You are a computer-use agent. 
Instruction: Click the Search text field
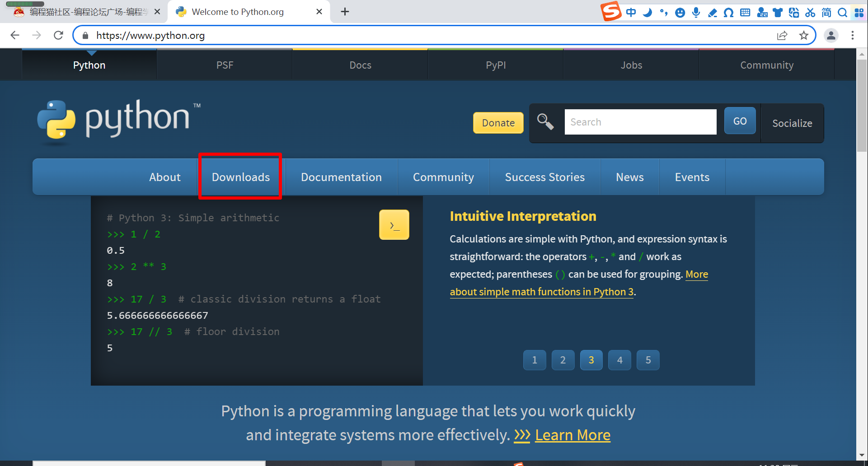pyautogui.click(x=640, y=122)
